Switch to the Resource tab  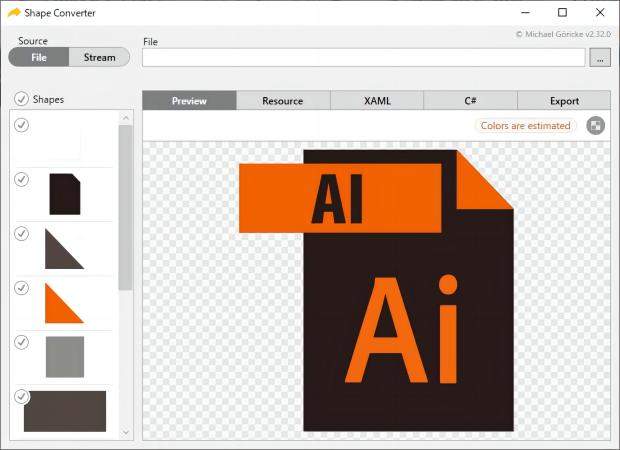click(283, 101)
